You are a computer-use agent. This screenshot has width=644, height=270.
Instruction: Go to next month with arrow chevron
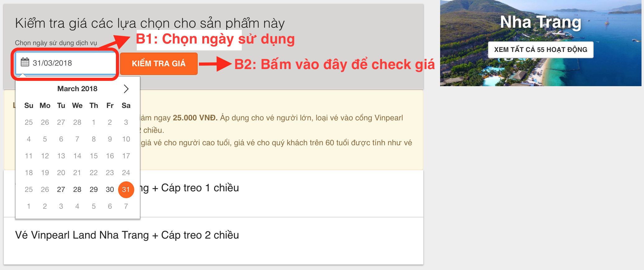click(x=126, y=89)
